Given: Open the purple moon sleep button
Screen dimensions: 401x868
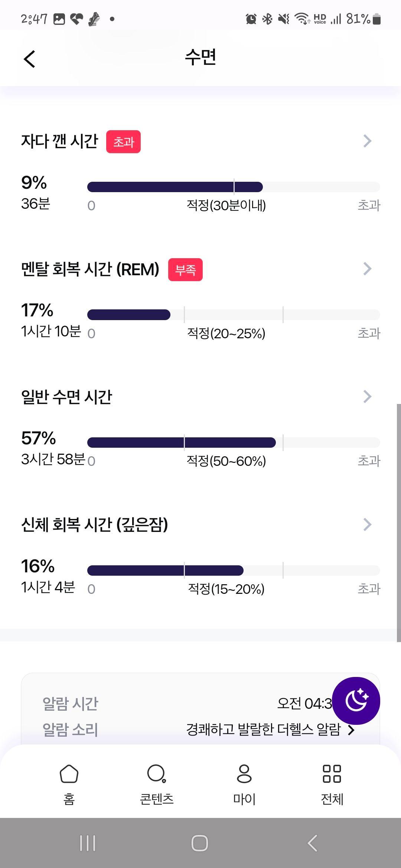Looking at the screenshot, I should pos(356,701).
